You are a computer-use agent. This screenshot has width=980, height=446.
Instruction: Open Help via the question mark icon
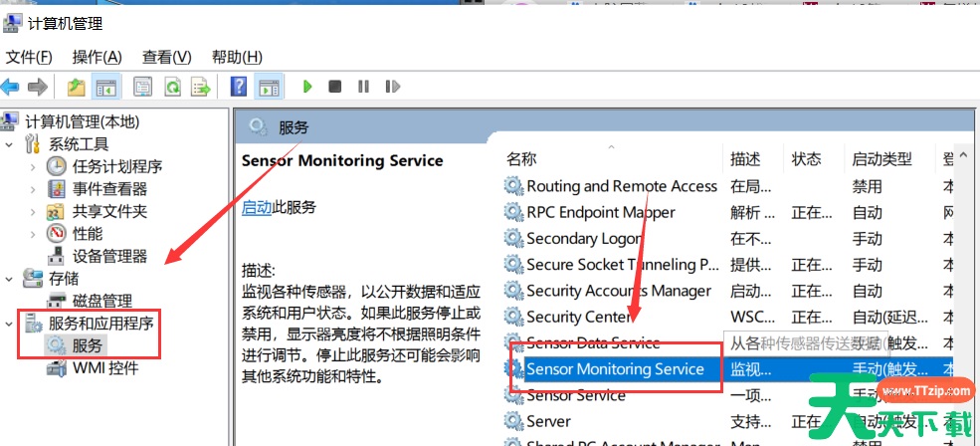pos(239,87)
